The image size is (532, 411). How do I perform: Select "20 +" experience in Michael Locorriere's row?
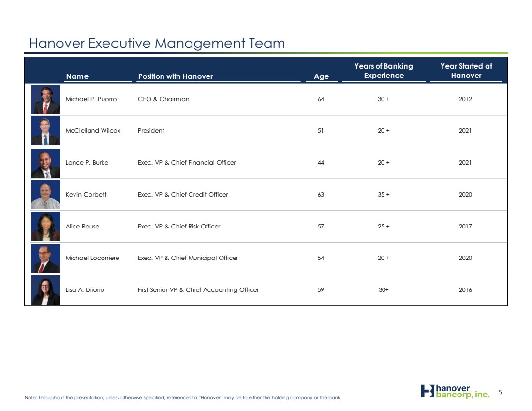pos(384,258)
